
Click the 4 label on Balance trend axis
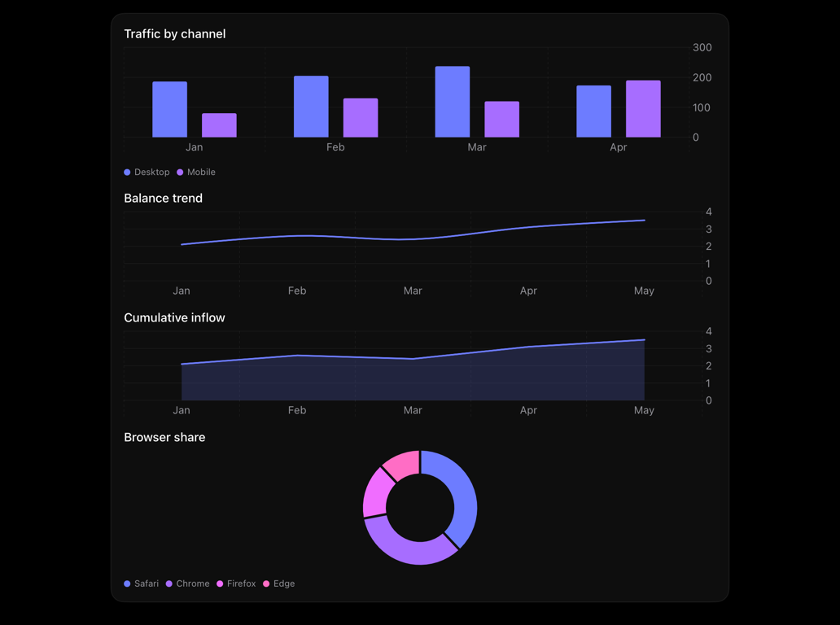(x=709, y=212)
